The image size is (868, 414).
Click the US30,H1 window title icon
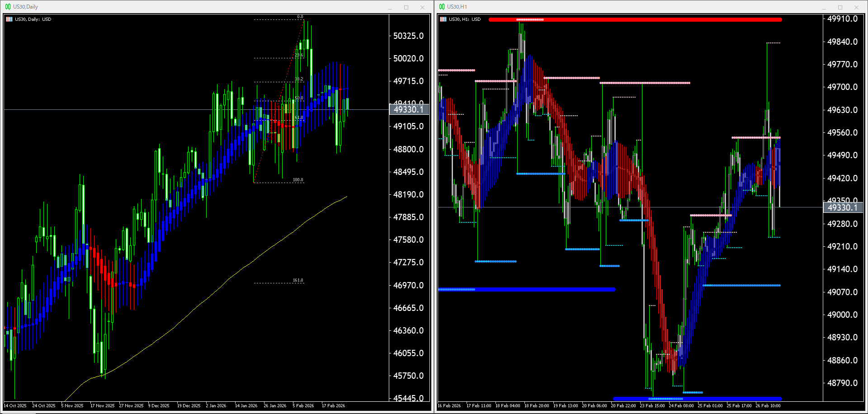pyautogui.click(x=442, y=7)
